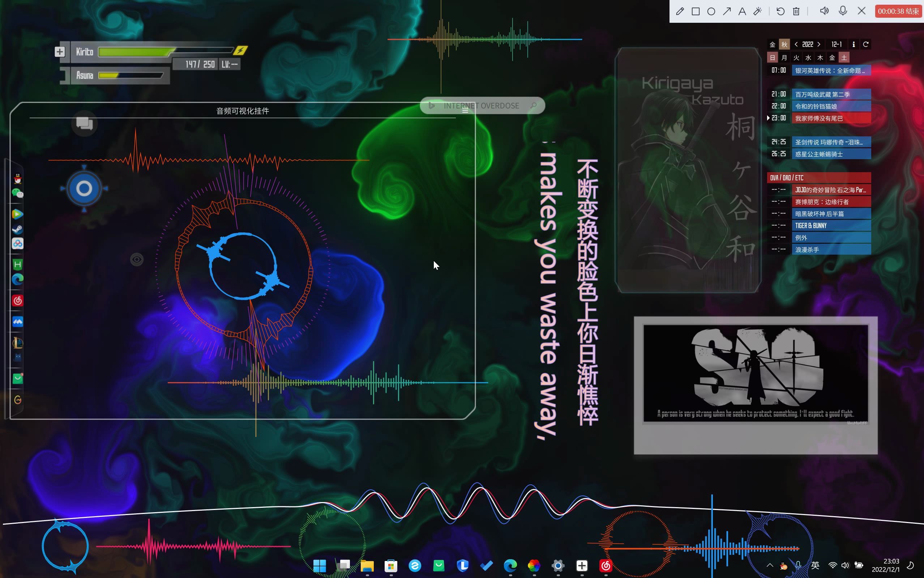Advance to next year after 2022
The image size is (924, 578).
819,44
